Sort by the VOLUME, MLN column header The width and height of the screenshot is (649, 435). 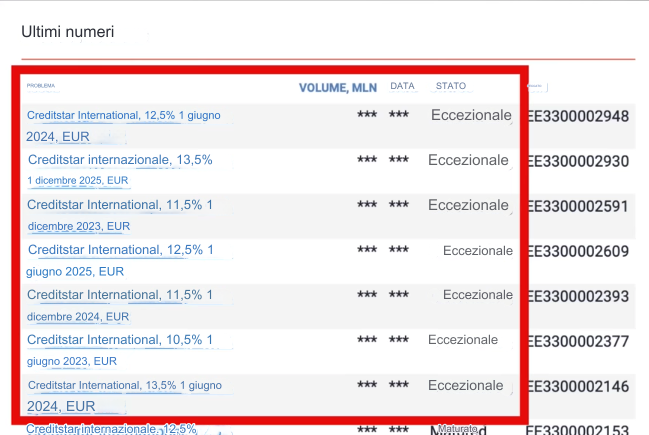(338, 88)
